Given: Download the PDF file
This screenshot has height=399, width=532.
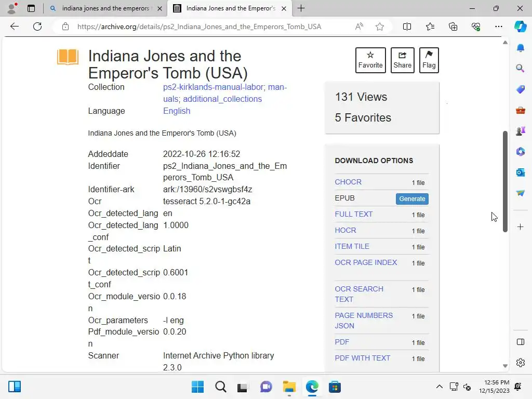Looking at the screenshot, I should pos(342,342).
